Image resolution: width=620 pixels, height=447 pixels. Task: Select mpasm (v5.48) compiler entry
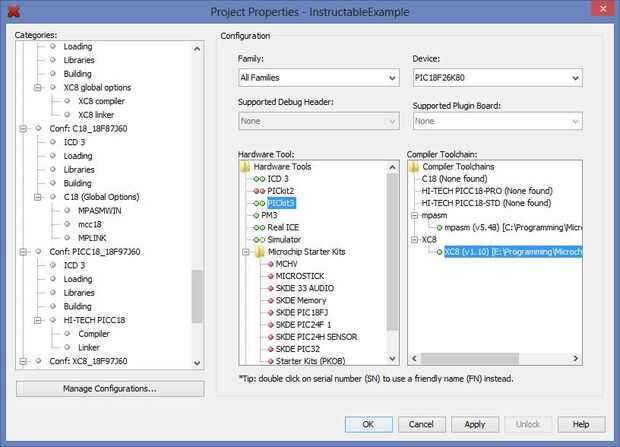[x=513, y=228]
